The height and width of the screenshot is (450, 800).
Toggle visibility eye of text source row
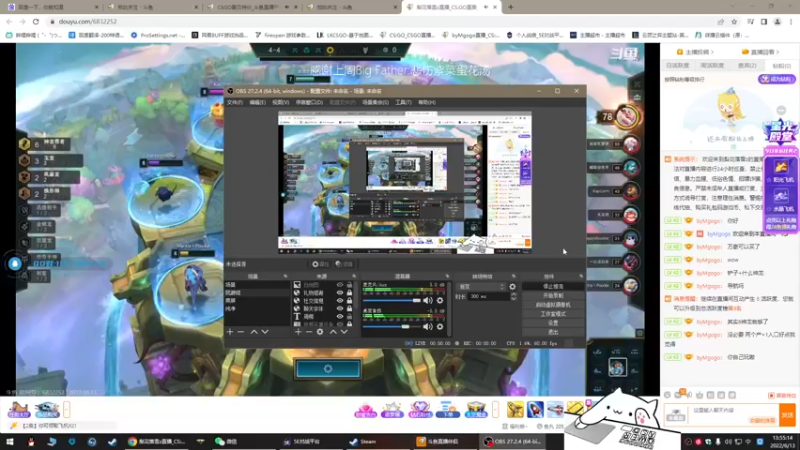pos(340,316)
